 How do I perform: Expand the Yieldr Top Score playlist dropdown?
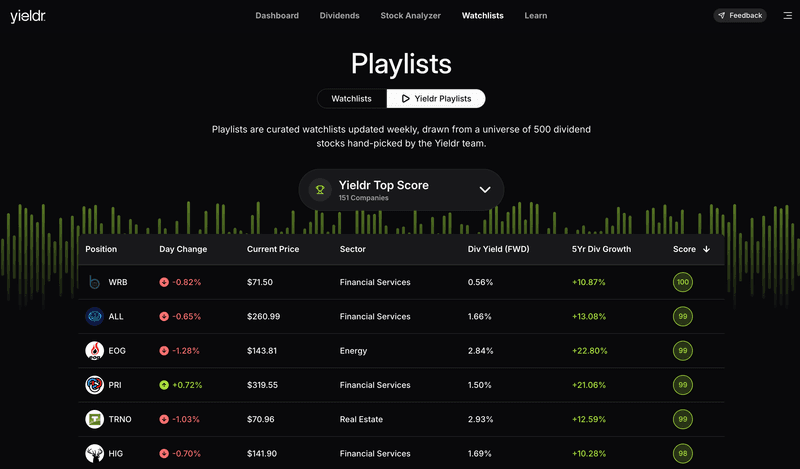(401, 190)
